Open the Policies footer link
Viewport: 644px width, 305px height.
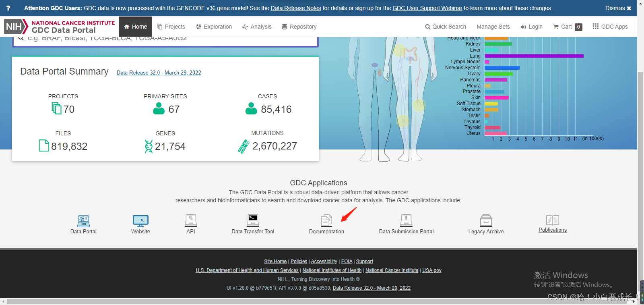(x=299, y=261)
